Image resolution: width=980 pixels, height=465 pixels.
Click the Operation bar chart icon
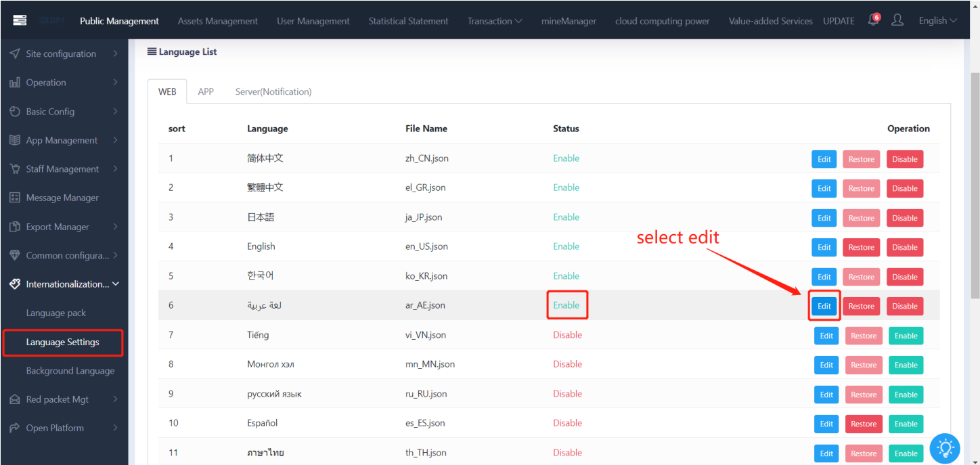click(14, 83)
